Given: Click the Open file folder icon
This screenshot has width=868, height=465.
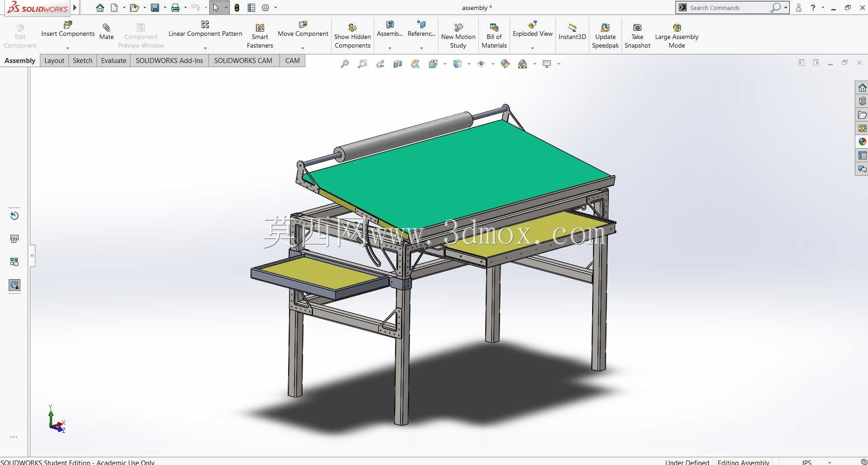Looking at the screenshot, I should (x=134, y=8).
